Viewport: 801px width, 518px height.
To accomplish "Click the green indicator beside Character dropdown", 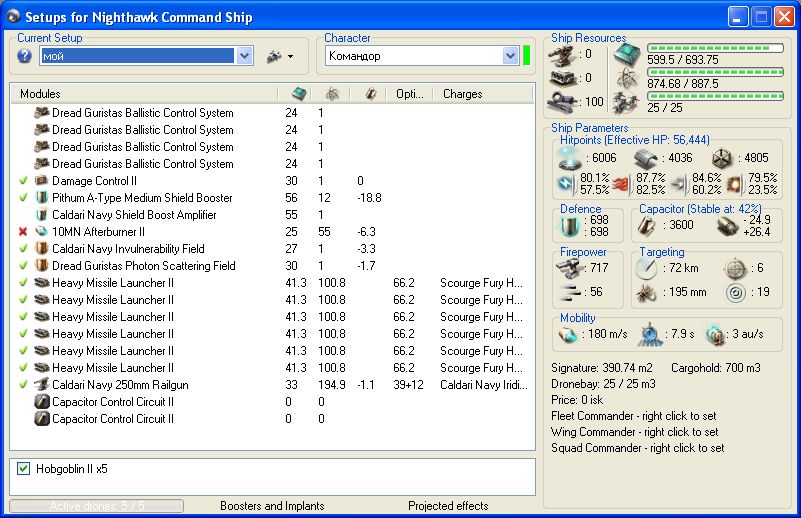I will click(526, 56).
